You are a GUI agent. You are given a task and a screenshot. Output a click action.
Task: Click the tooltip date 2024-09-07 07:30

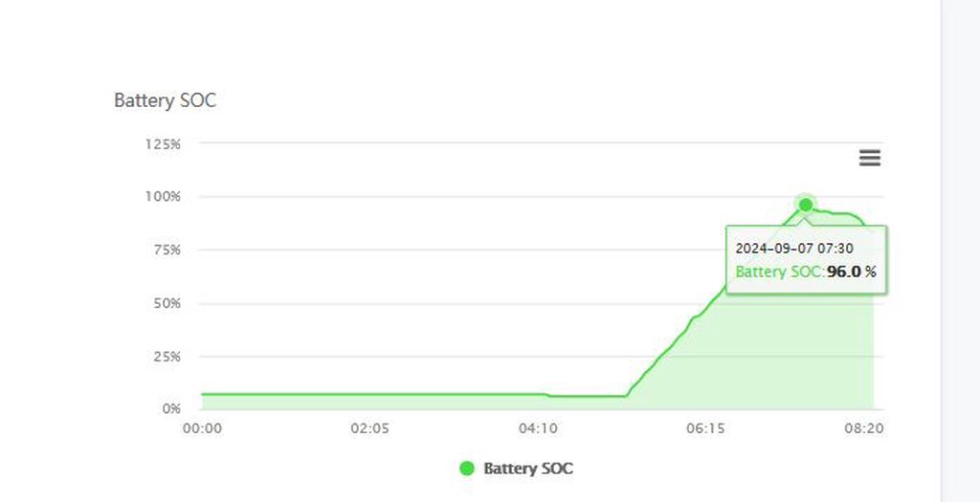point(793,249)
